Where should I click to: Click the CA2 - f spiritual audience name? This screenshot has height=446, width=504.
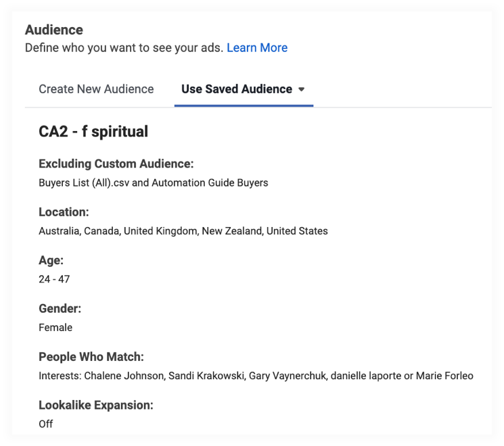coord(93,131)
